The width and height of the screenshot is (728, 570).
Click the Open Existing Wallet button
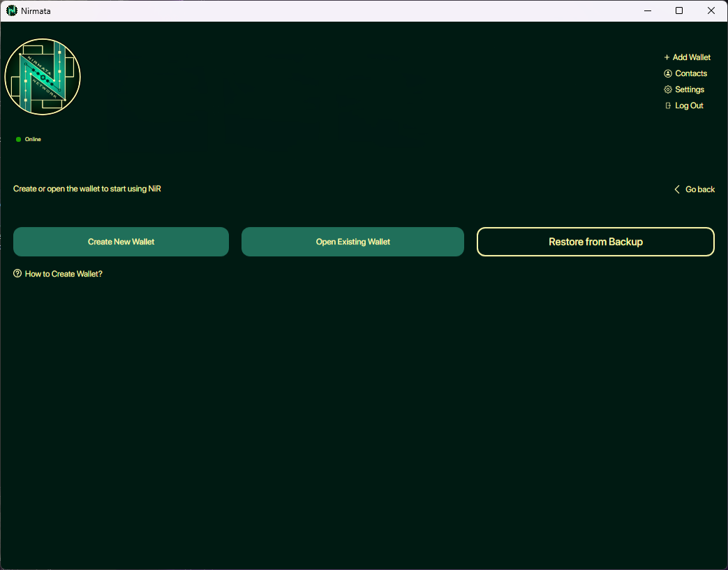tap(352, 241)
